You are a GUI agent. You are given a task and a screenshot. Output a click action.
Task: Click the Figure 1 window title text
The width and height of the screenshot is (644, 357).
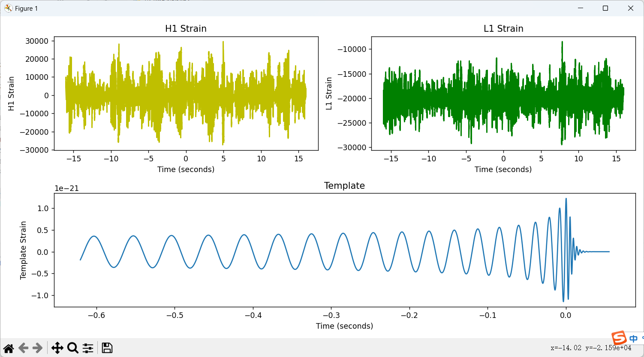(x=27, y=9)
